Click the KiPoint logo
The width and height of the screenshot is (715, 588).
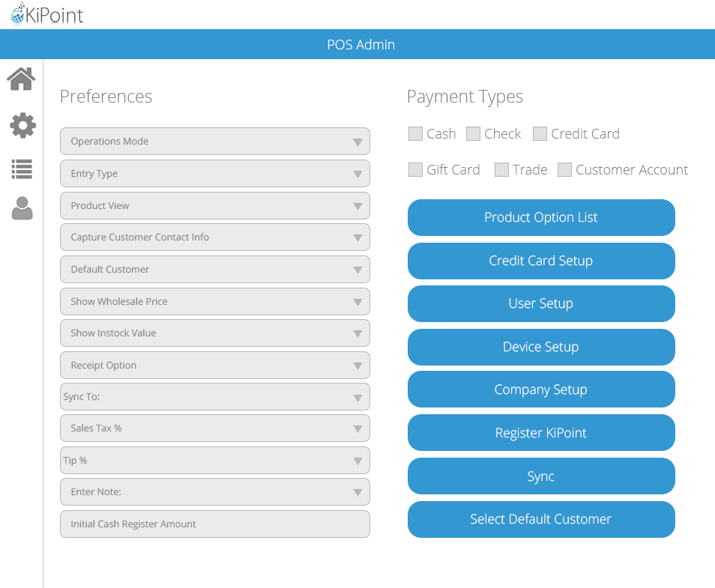(x=46, y=13)
